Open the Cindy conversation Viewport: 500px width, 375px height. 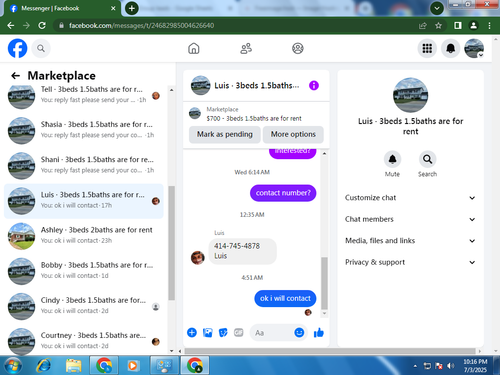click(84, 306)
